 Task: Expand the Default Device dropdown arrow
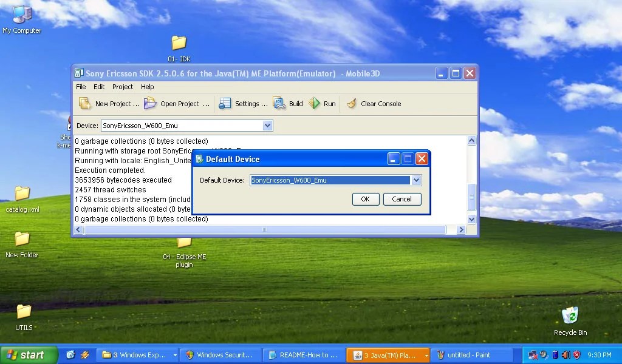[416, 180]
